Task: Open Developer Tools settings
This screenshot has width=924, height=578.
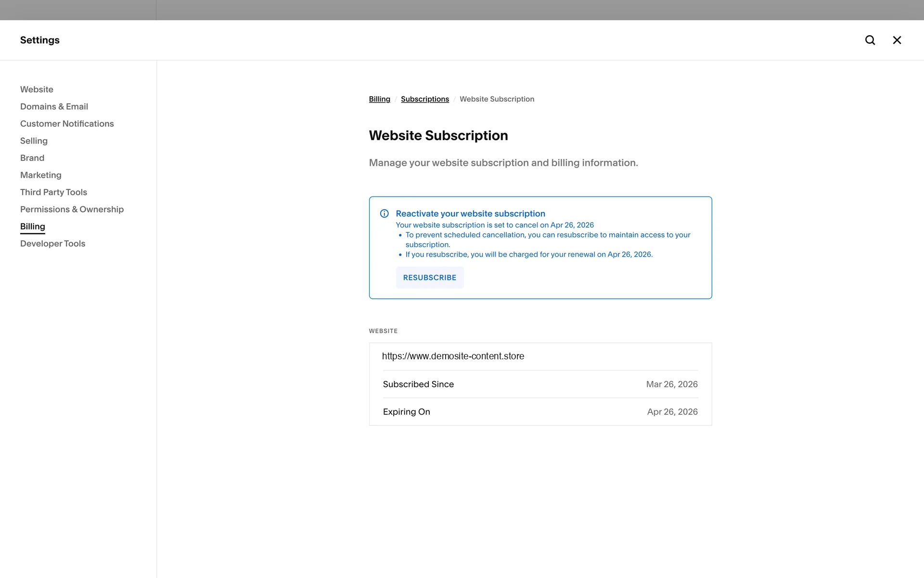Action: point(52,244)
